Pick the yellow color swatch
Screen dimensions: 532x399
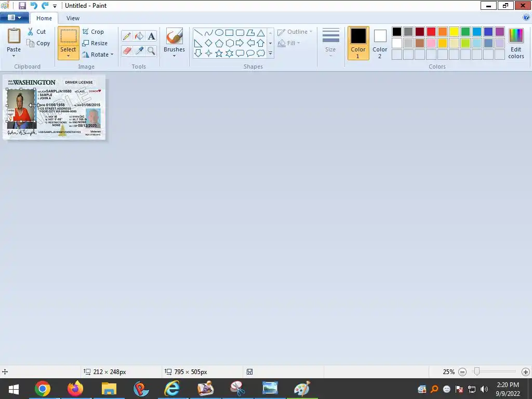[454, 32]
